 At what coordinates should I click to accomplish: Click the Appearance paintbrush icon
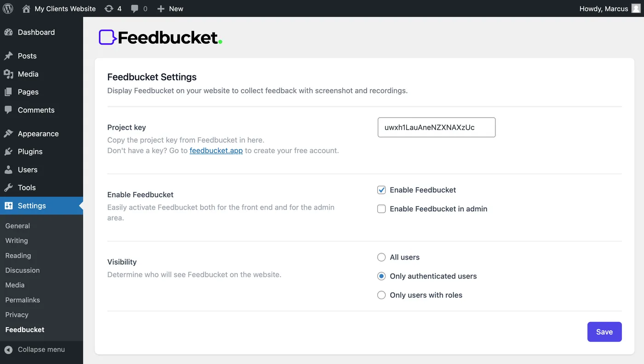tap(9, 133)
